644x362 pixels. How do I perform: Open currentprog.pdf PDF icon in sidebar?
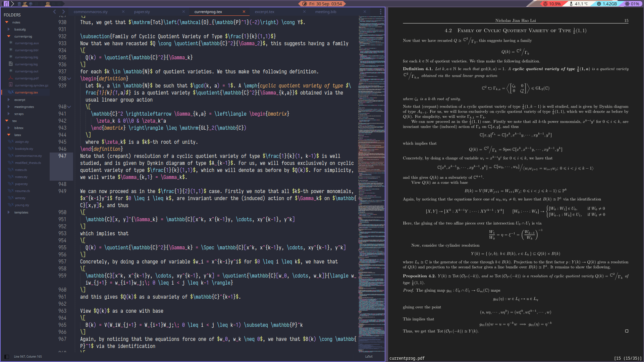click(x=11, y=78)
